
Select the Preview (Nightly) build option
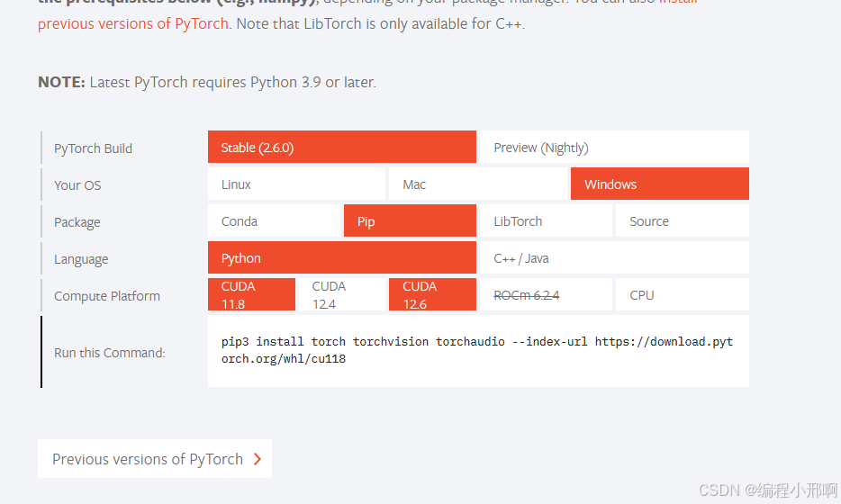coord(614,147)
